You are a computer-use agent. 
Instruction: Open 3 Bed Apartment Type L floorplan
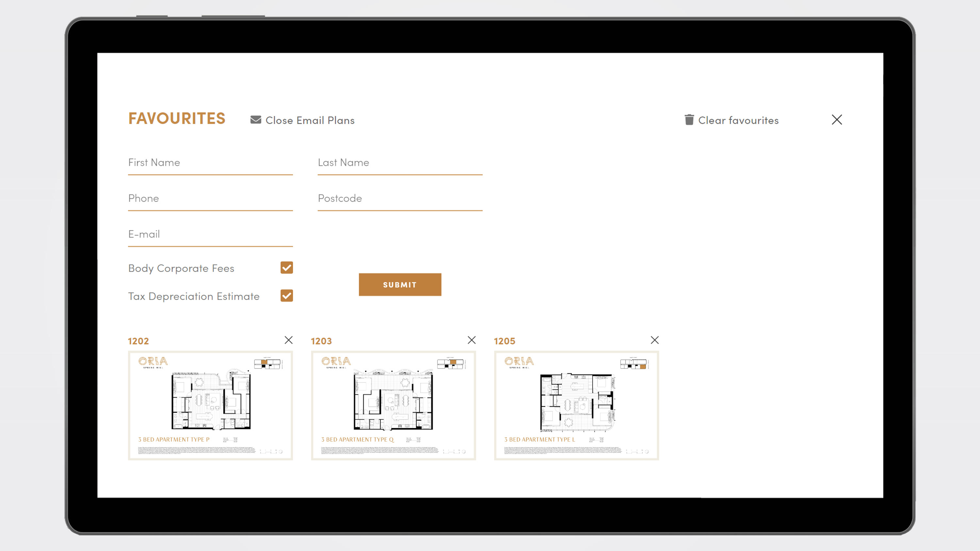pyautogui.click(x=576, y=405)
